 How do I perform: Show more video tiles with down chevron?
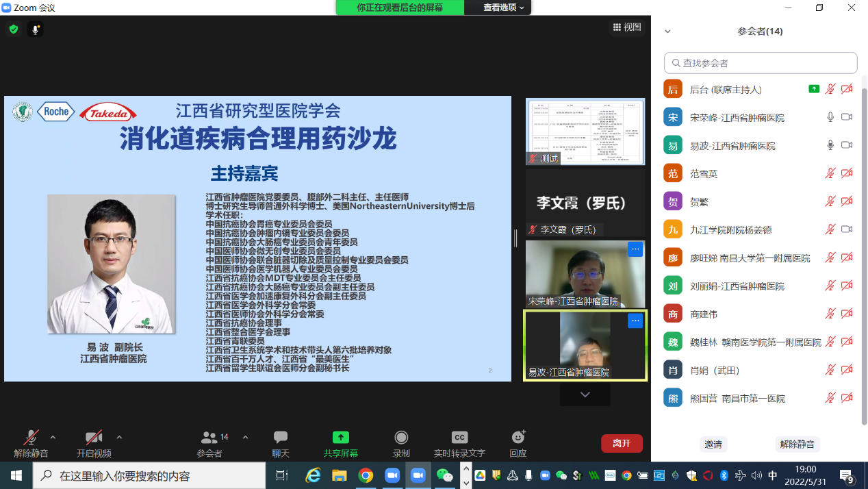(585, 394)
